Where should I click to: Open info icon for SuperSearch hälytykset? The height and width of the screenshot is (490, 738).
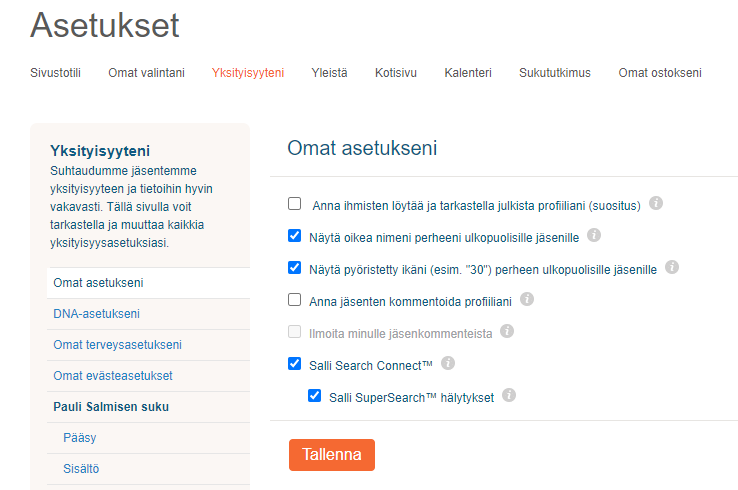pyautogui.click(x=509, y=395)
